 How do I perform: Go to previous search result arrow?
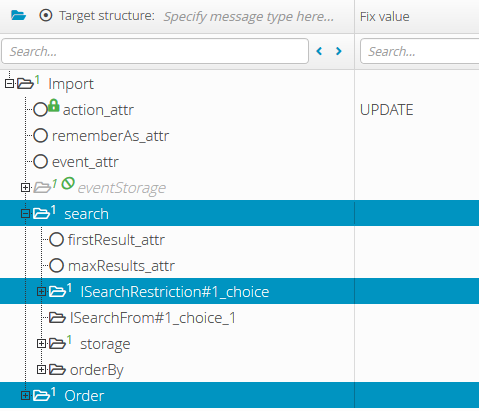[319, 51]
